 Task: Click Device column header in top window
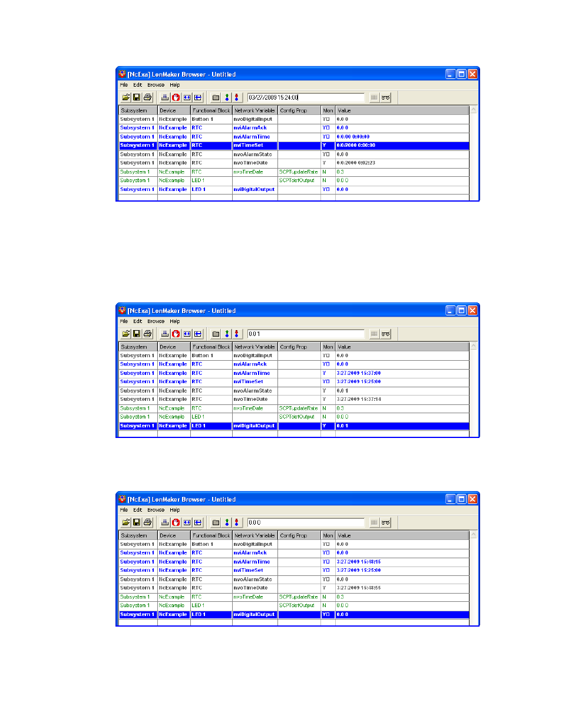(x=174, y=110)
